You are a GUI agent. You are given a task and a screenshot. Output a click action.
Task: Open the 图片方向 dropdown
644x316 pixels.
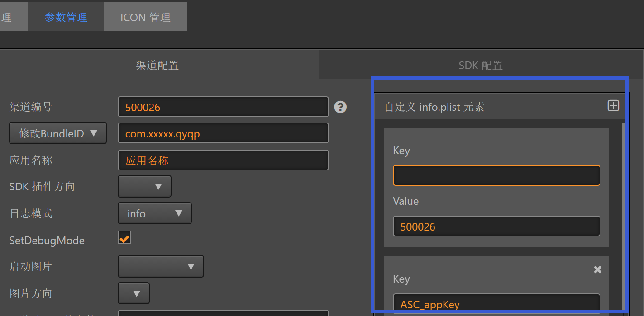(x=134, y=293)
